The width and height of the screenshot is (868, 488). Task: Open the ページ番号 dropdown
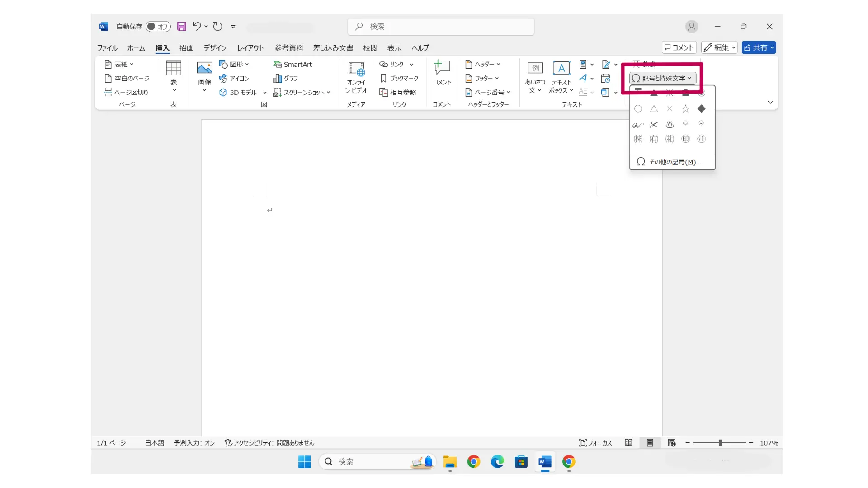(x=488, y=93)
